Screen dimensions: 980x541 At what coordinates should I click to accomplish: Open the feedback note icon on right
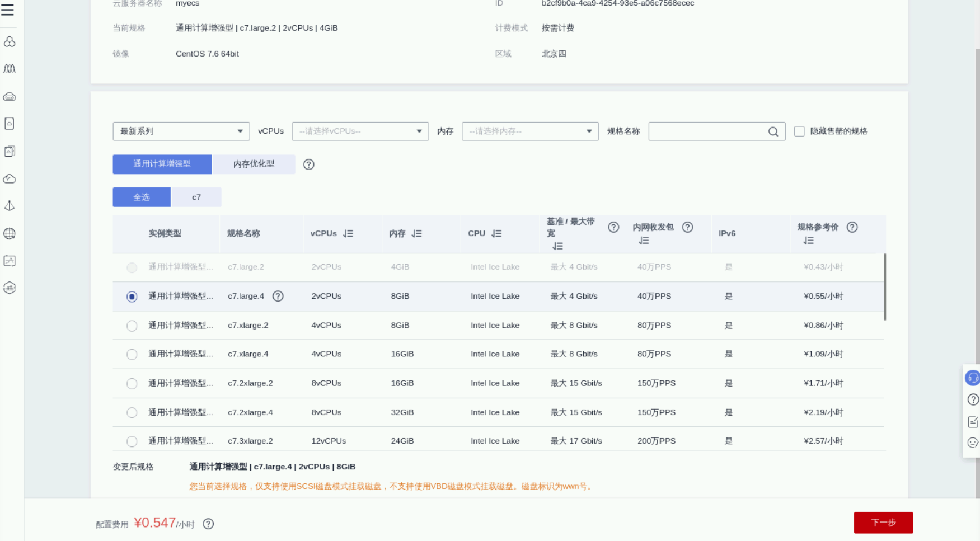(973, 422)
